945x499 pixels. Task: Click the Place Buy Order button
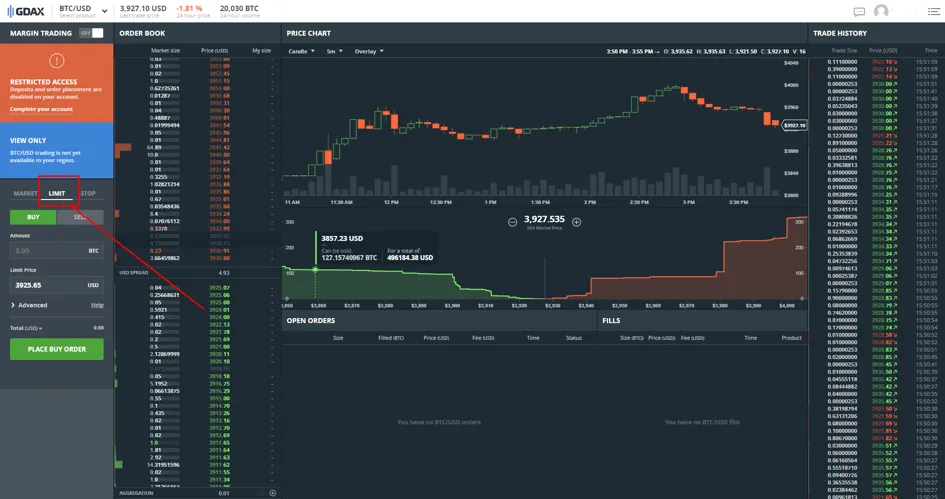pyautogui.click(x=57, y=349)
